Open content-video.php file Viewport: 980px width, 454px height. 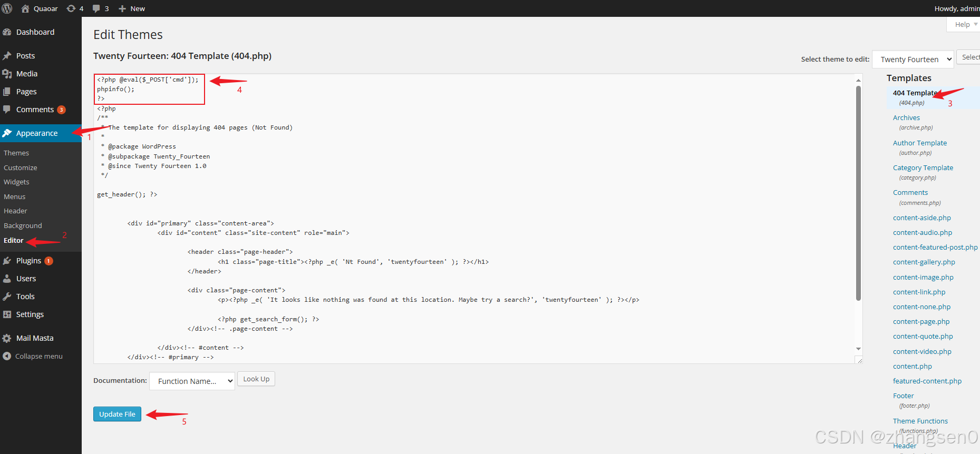(922, 351)
